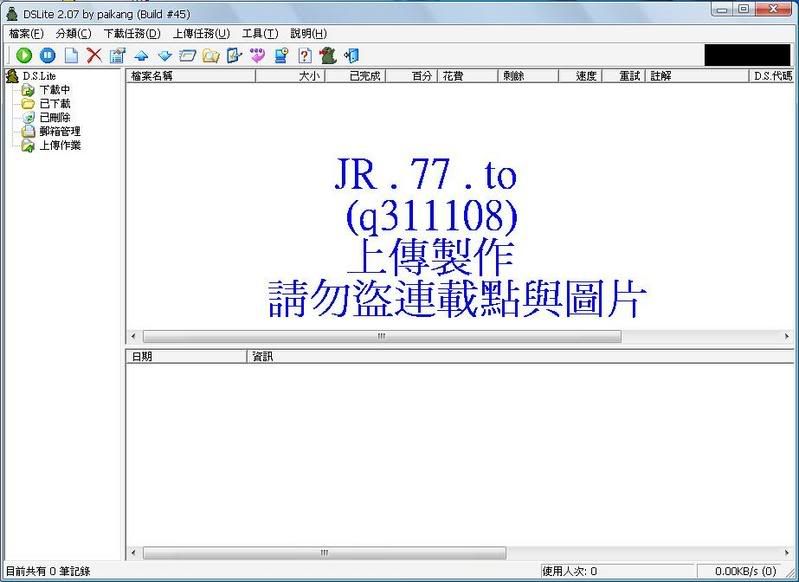Screen dimensions: 799x582
Task: Click the recycle icon beside 已刪除
Action: [x=28, y=118]
